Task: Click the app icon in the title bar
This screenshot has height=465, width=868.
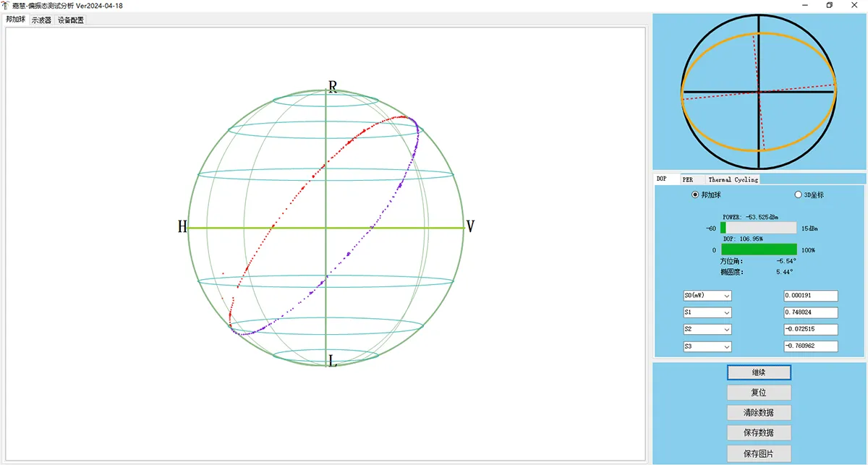Action: [6, 6]
